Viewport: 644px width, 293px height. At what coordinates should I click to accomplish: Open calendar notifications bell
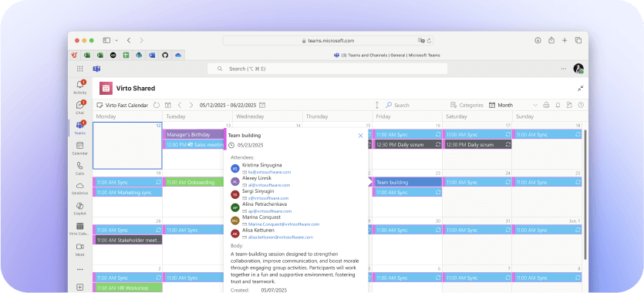tap(558, 105)
